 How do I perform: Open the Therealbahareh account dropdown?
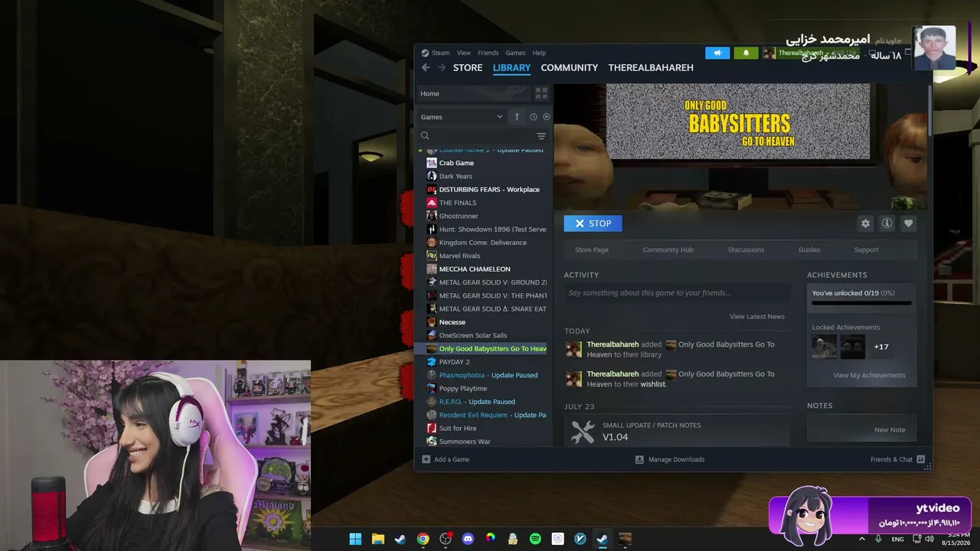click(804, 53)
